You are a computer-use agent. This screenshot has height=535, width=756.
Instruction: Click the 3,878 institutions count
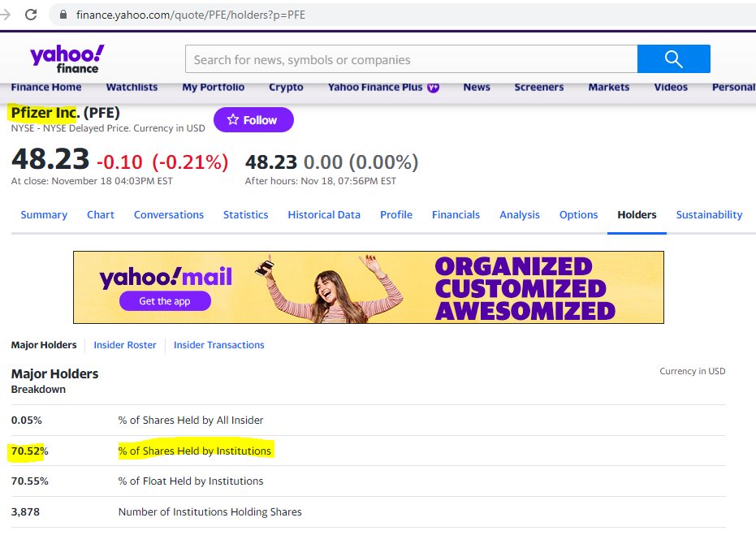[25, 511]
